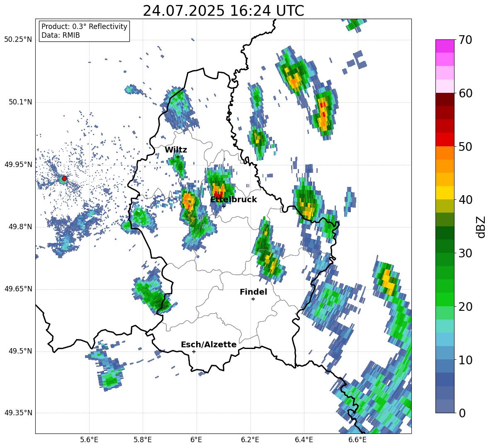Click the 6.6°E longitude label
This screenshot has width=491, height=448.
[357, 440]
